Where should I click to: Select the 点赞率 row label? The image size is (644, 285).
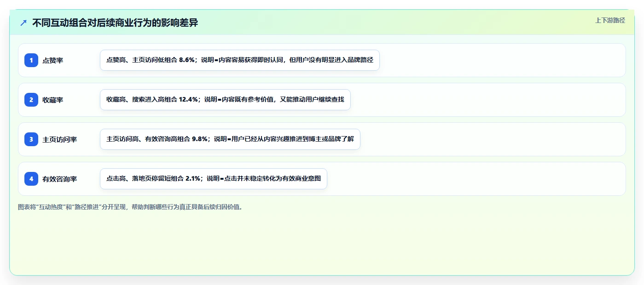[x=53, y=61]
